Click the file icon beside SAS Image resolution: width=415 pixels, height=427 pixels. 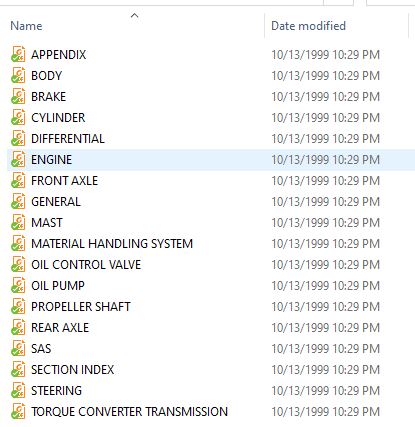pos(18,348)
